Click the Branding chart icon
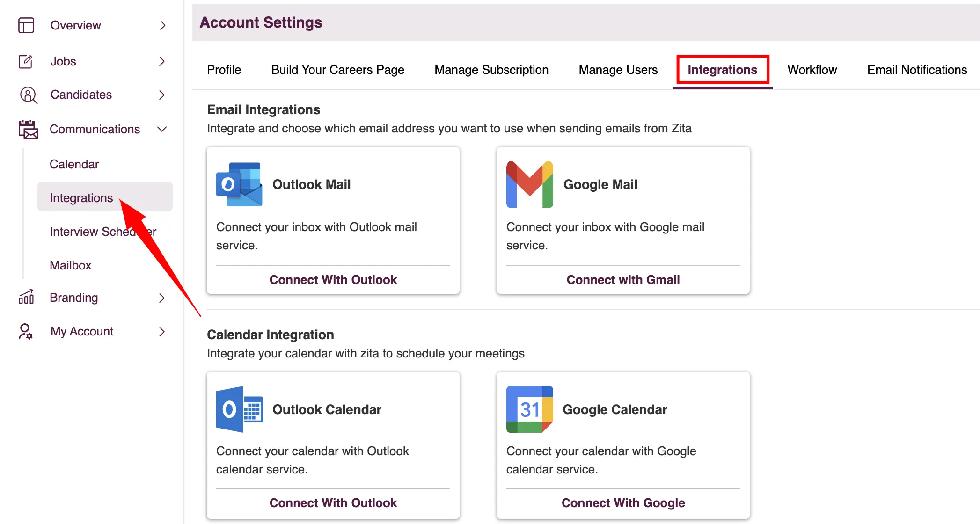980x524 pixels. [26, 297]
